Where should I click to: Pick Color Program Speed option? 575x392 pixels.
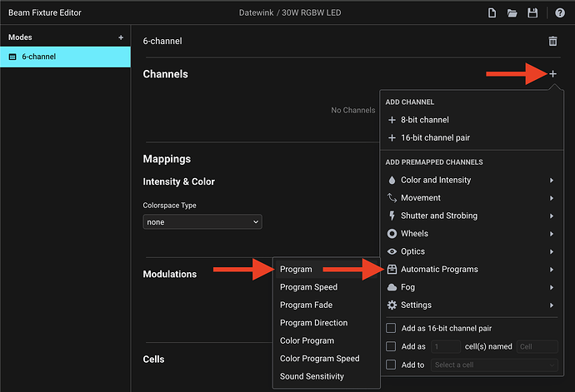327,359
